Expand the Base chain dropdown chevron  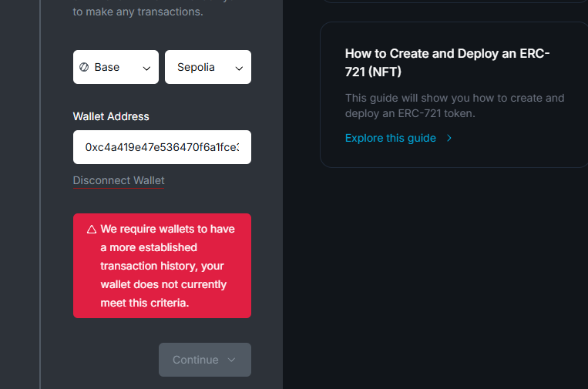coord(146,68)
